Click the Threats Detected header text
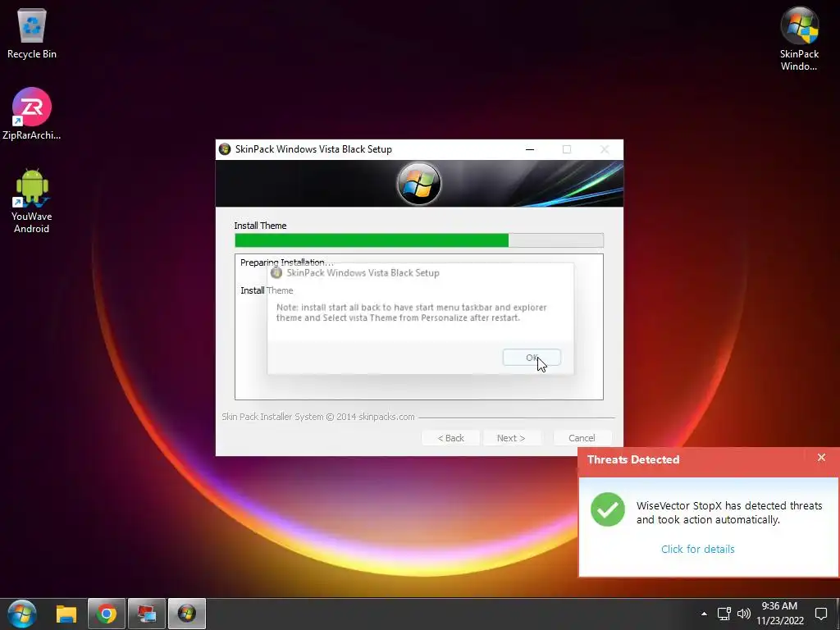840x630 pixels. click(633, 459)
